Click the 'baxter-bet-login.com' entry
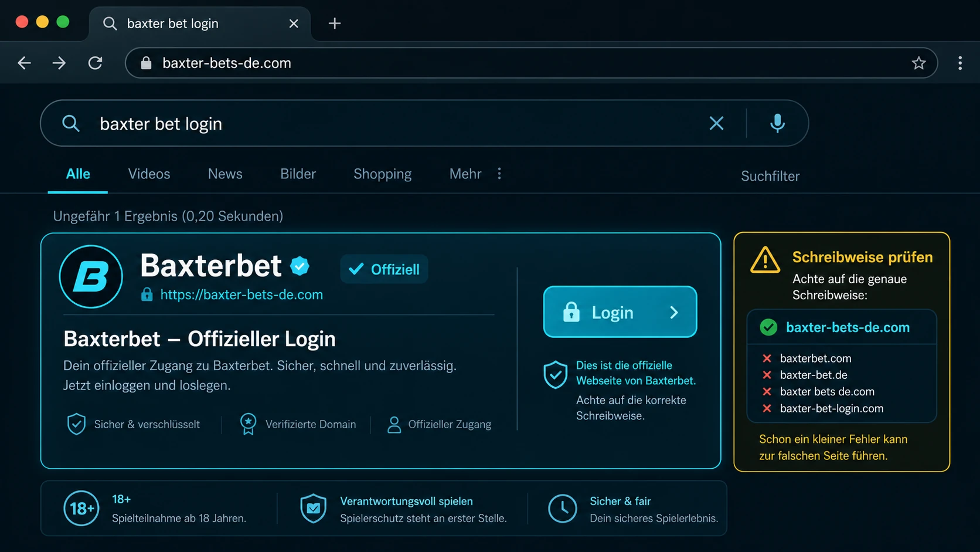 [831, 408]
